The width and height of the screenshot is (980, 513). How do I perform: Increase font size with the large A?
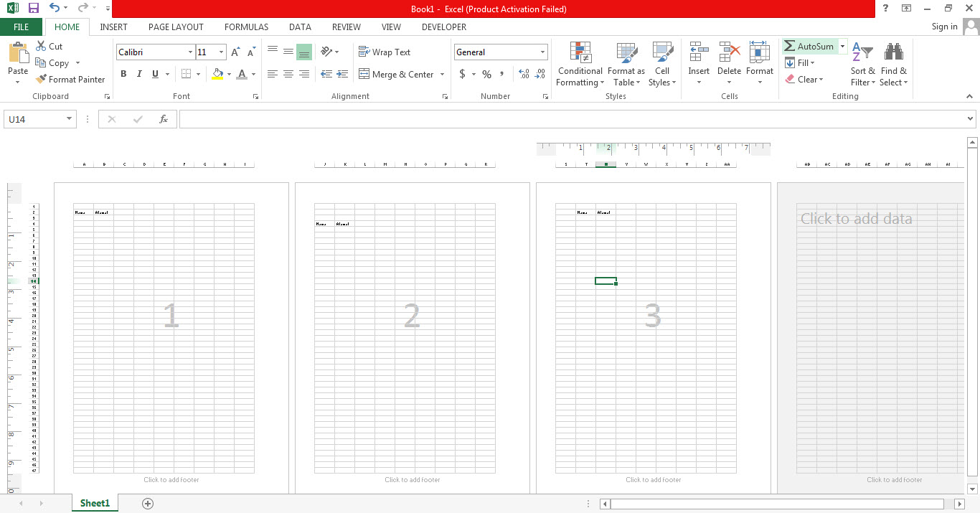(236, 52)
